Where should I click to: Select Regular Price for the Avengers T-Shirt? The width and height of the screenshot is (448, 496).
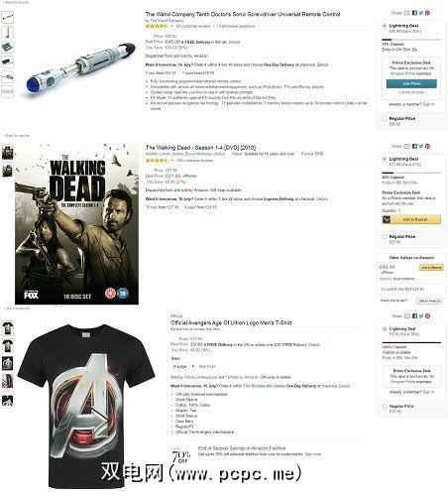(x=385, y=406)
